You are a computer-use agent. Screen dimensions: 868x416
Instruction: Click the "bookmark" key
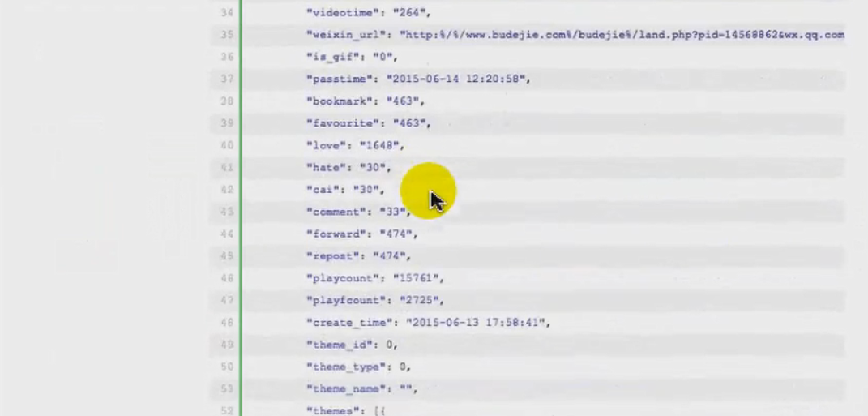tap(339, 101)
